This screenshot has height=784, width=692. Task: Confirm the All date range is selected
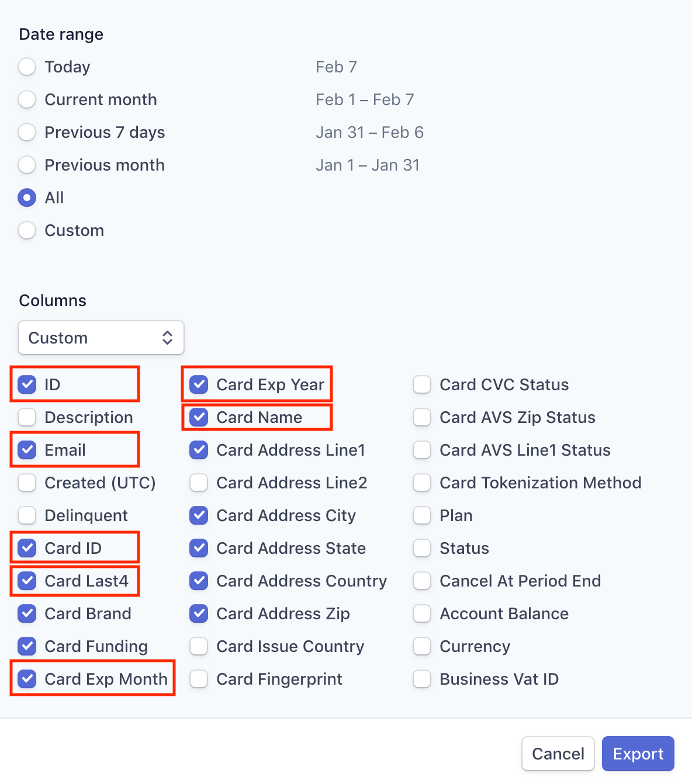click(27, 197)
